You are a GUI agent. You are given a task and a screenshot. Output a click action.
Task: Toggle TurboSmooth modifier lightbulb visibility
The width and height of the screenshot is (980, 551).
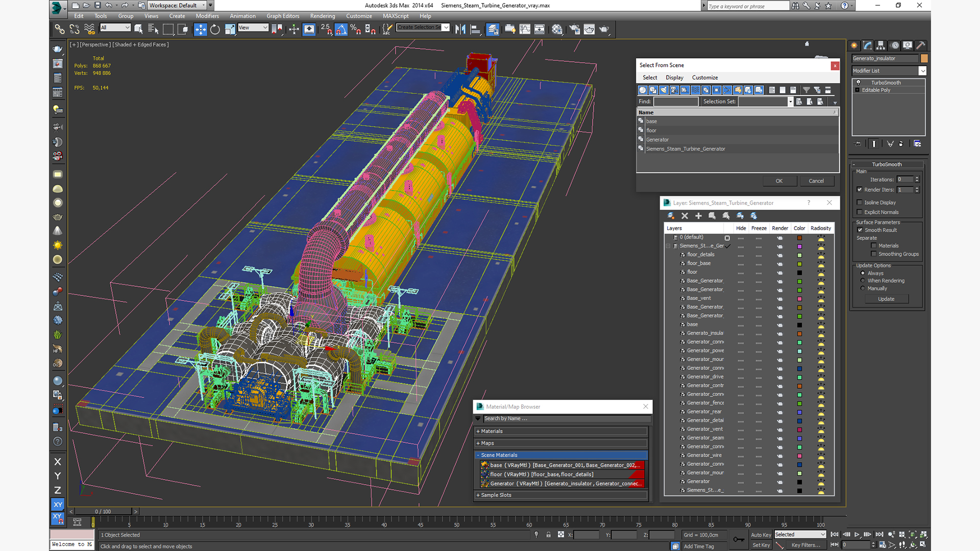pyautogui.click(x=858, y=83)
